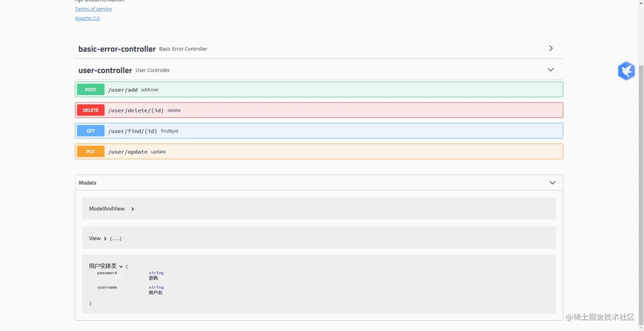644x331 pixels.
Task: Open the /user/find/{id} endpoint path
Action: (133, 131)
